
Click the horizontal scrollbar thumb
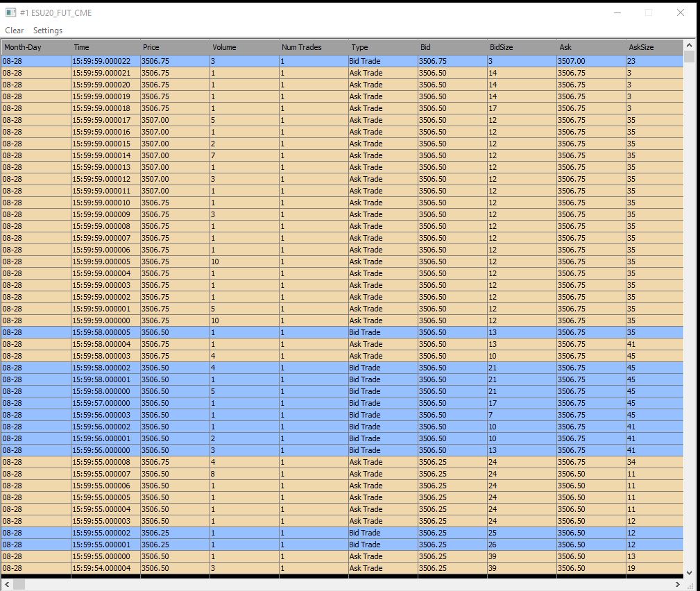pyautogui.click(x=19, y=584)
